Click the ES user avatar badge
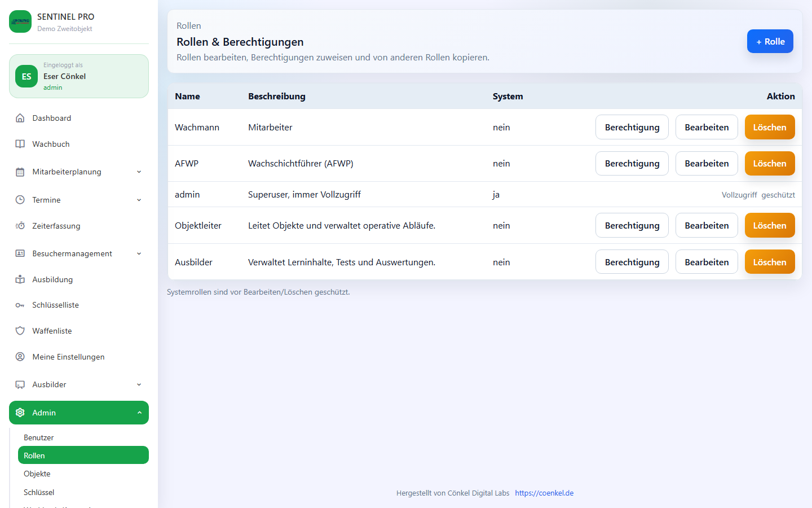This screenshot has height=508, width=812. click(x=27, y=77)
